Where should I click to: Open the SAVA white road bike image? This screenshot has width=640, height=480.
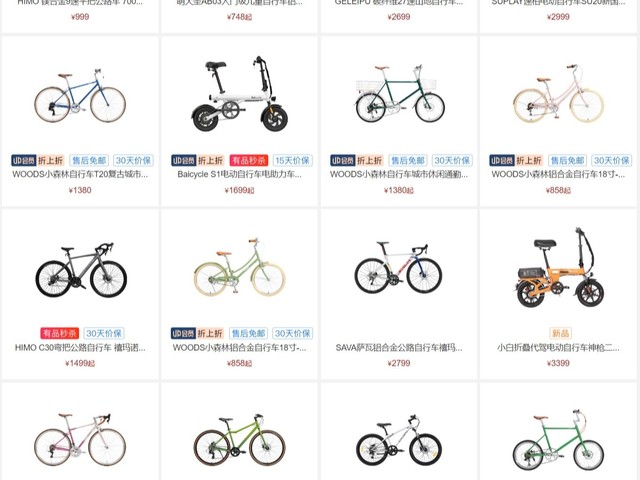click(x=398, y=267)
